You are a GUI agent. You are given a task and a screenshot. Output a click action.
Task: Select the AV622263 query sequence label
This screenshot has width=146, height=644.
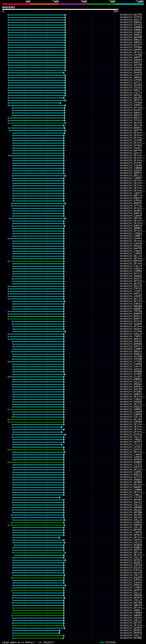coord(8,7)
